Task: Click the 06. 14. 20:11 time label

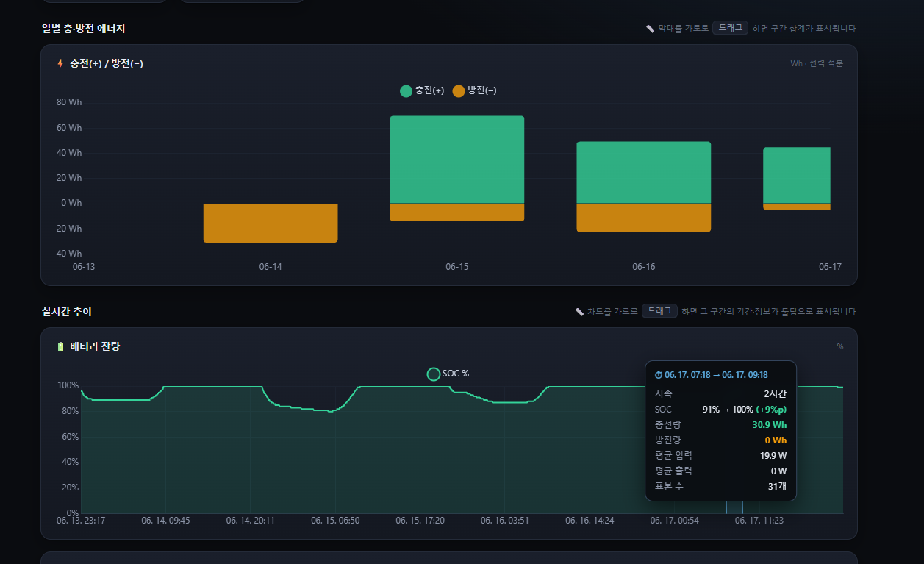Action: 251,521
